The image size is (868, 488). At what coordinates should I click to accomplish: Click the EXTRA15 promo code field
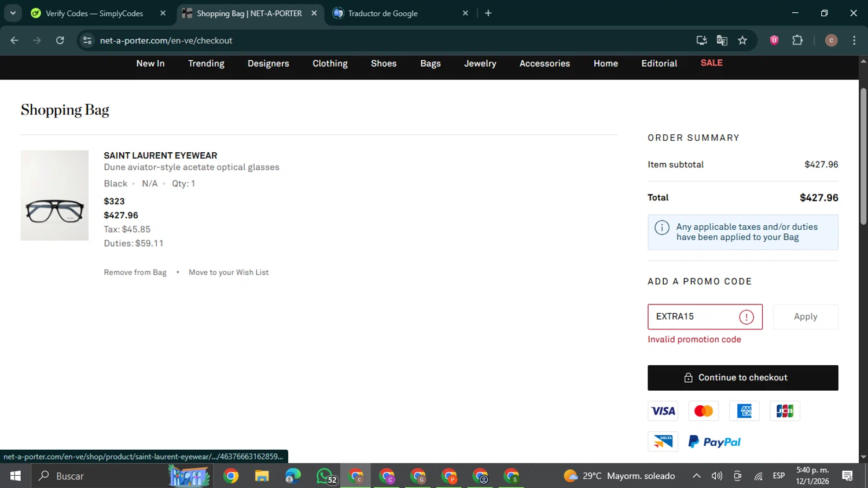pyautogui.click(x=705, y=317)
